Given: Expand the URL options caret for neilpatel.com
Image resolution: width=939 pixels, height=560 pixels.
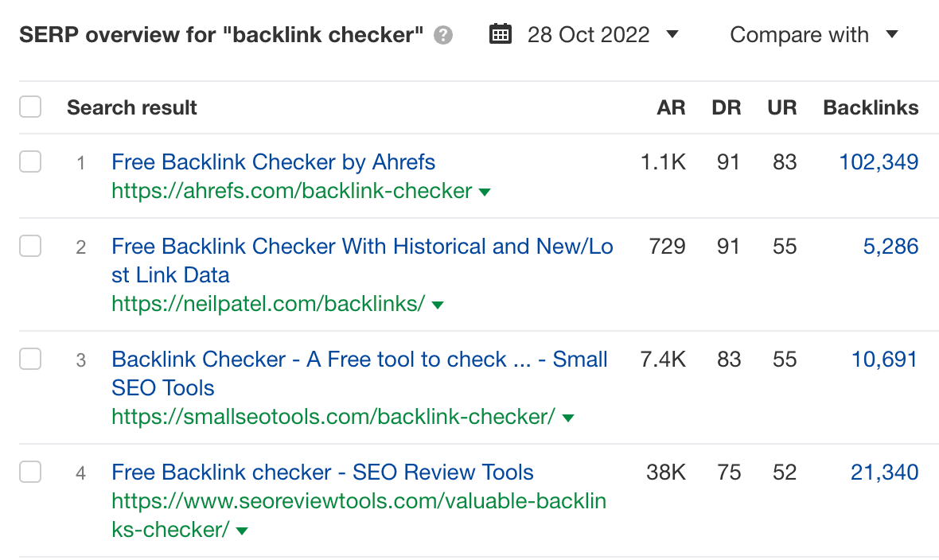Looking at the screenshot, I should point(438,305).
